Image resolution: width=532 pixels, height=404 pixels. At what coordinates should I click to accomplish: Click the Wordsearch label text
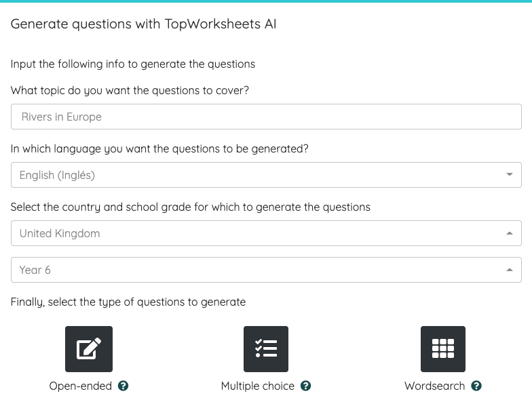click(434, 386)
